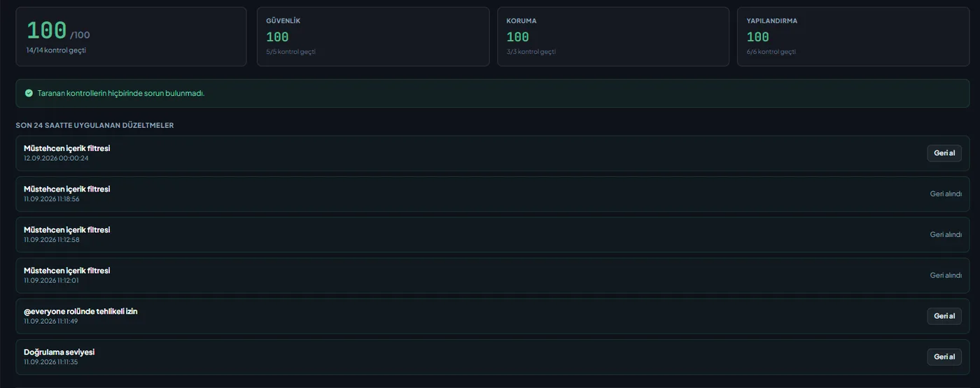
Task: Select the Koruma score card
Action: tap(613, 36)
